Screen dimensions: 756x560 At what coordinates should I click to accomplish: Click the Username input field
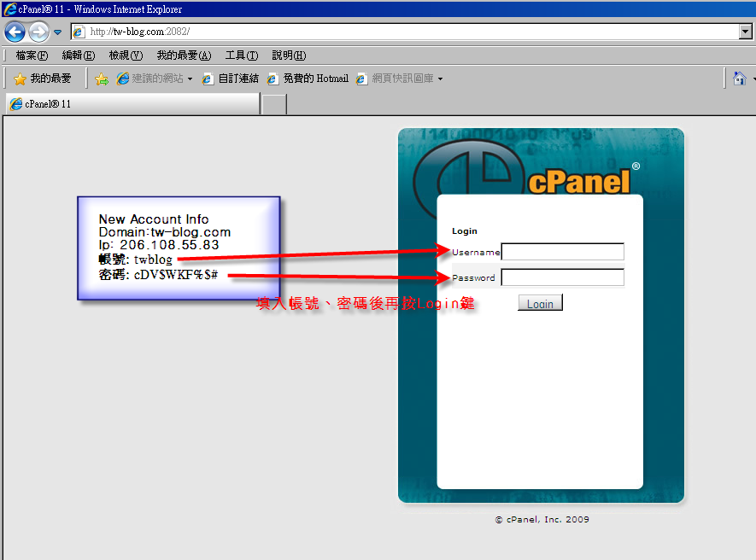coord(563,252)
